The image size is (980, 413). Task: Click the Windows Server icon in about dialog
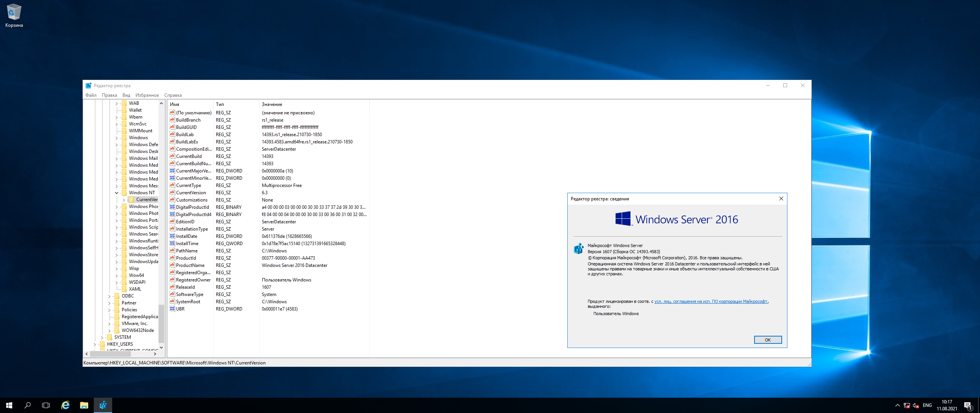pyautogui.click(x=578, y=249)
